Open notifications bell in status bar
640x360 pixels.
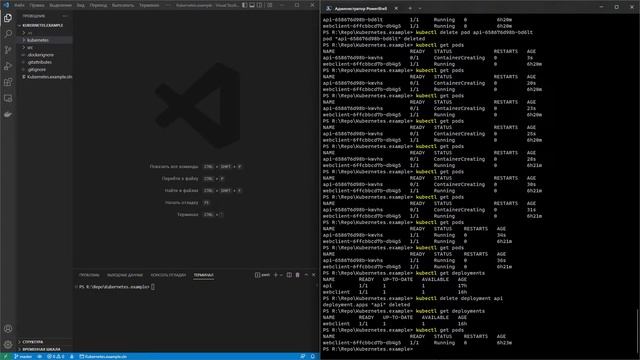coord(313,356)
